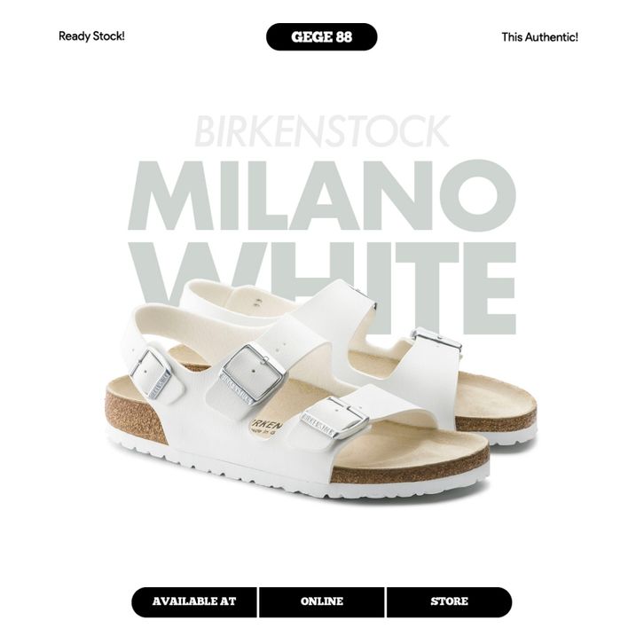644x644 pixels.
Task: Click the footbed logo print on sandal
Action: (x=267, y=427)
